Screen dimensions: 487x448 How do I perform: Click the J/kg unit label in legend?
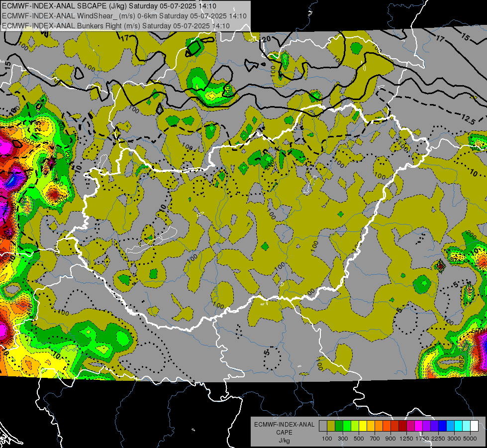[x=284, y=441]
